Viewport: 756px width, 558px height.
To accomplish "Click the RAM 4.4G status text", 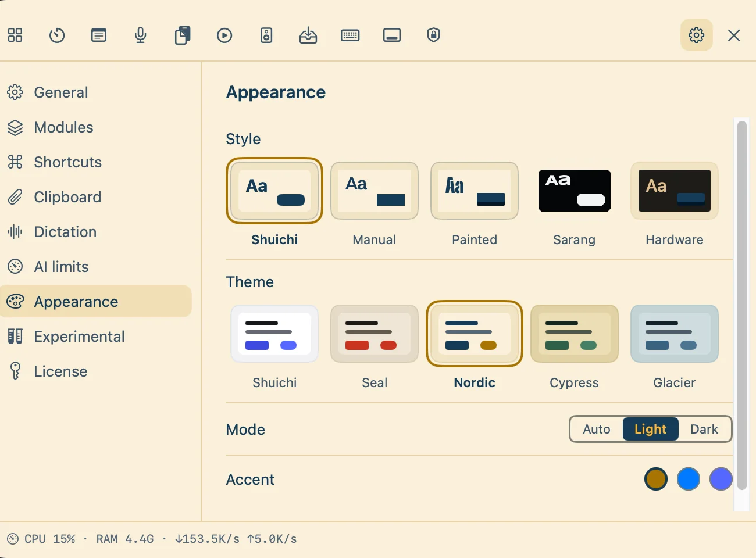I will point(125,539).
